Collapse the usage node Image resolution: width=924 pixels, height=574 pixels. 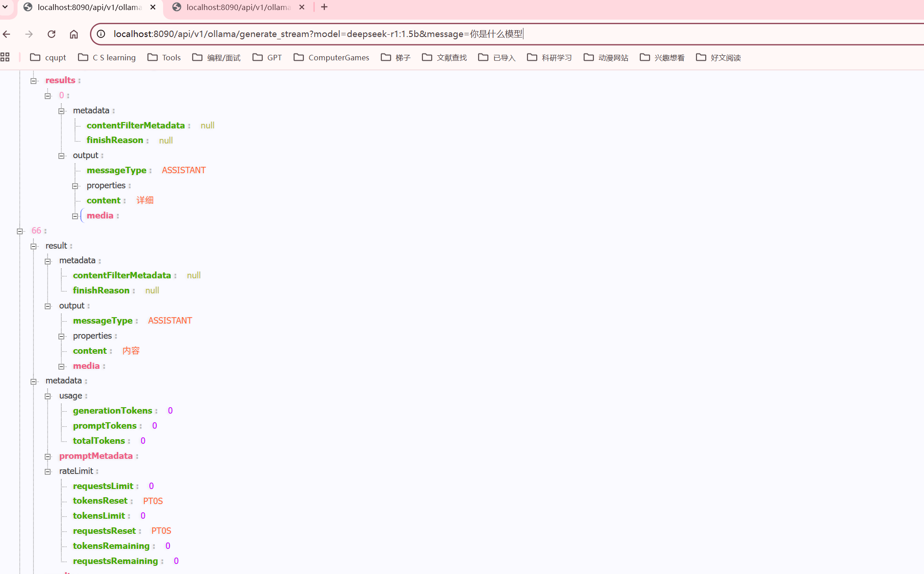[x=48, y=396]
